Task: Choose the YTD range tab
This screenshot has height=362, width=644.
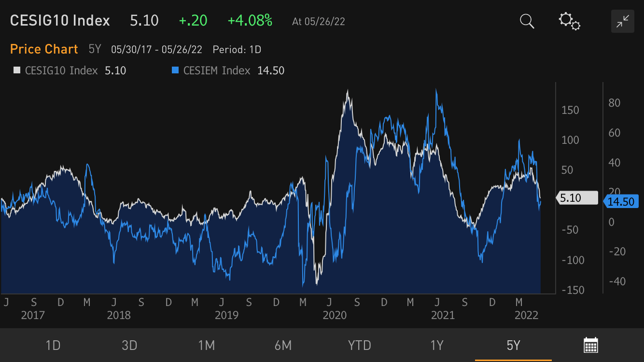Action: pos(360,346)
